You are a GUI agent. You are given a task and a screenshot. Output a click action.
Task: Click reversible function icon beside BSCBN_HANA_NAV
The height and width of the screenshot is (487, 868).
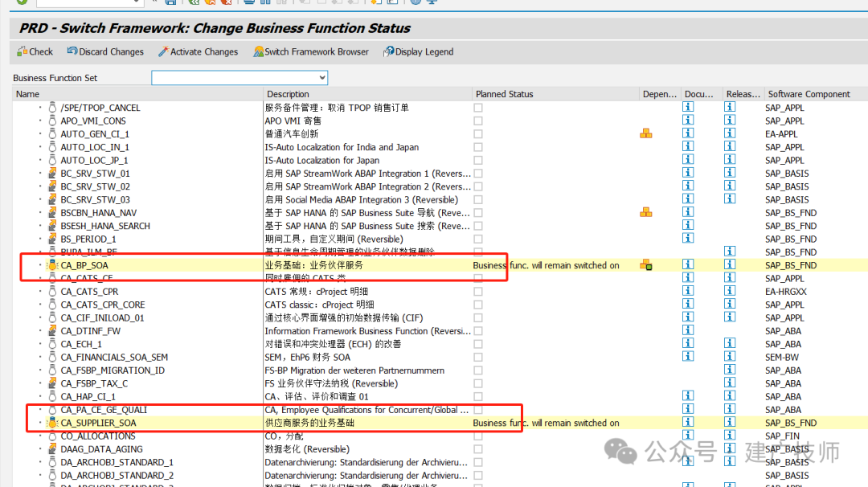click(x=52, y=212)
